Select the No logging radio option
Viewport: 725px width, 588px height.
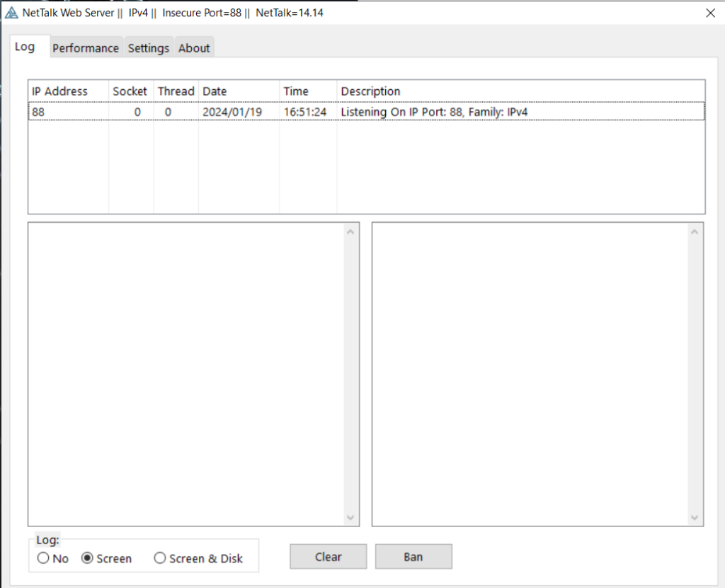click(x=44, y=558)
